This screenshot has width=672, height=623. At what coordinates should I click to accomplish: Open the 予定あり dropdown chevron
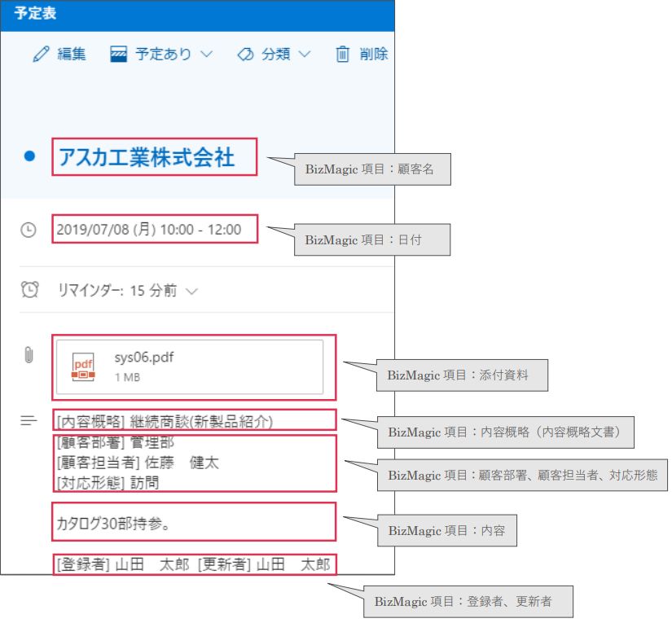[207, 54]
